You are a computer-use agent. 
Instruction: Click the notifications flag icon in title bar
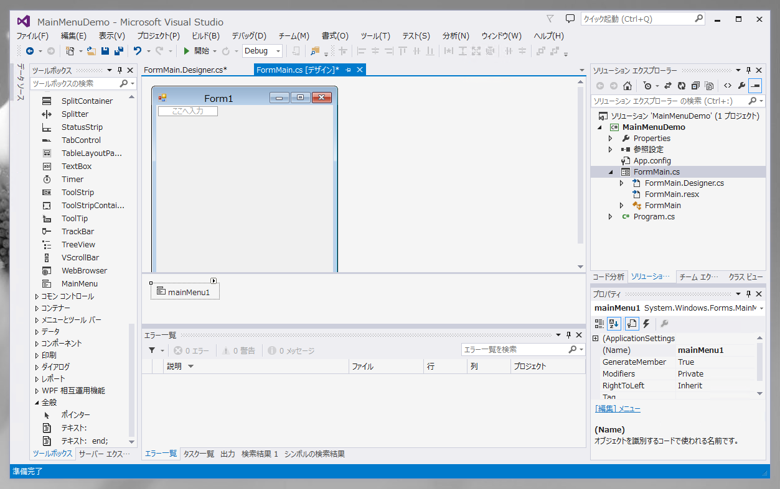tap(550, 18)
